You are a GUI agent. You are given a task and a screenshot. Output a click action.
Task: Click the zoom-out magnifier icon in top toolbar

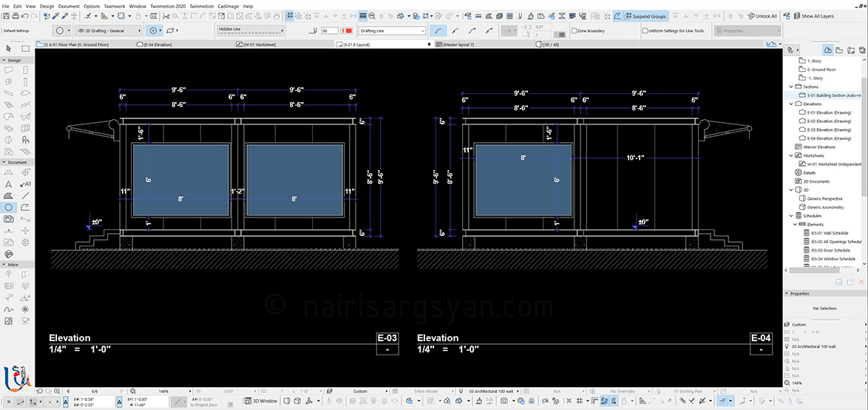372,16
